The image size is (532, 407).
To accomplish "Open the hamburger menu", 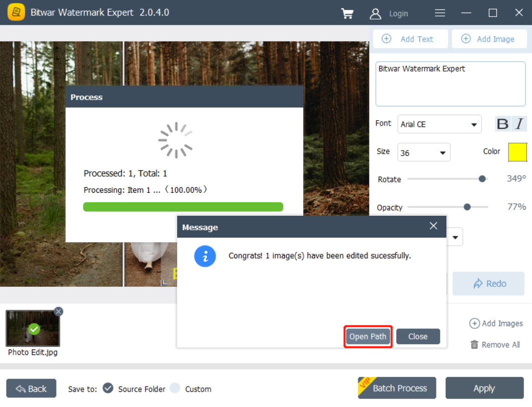I will tap(440, 13).
